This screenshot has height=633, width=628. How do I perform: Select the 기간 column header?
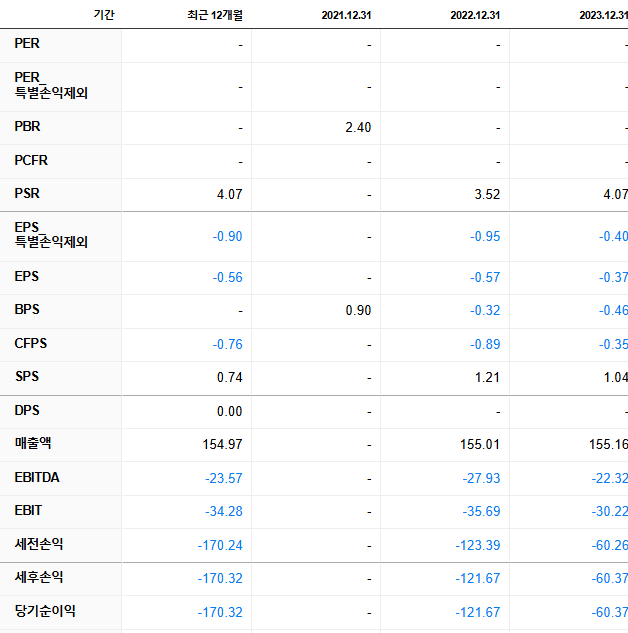[x=104, y=15]
